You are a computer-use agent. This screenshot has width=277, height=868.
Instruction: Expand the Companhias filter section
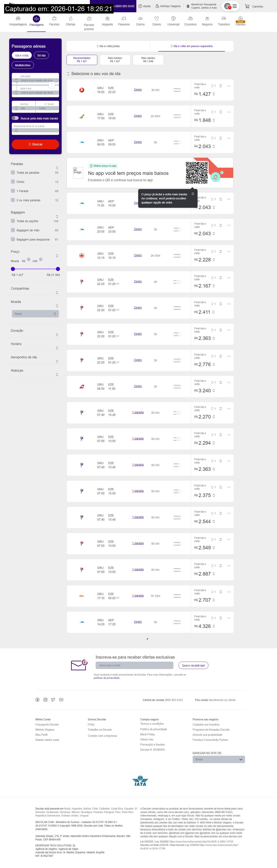57,292
